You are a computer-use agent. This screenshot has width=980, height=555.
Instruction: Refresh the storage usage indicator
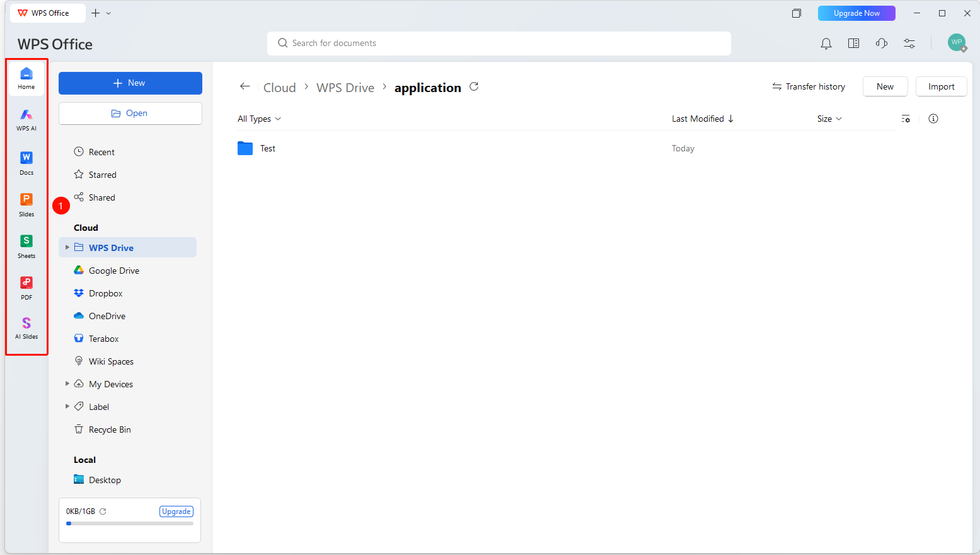pyautogui.click(x=103, y=511)
